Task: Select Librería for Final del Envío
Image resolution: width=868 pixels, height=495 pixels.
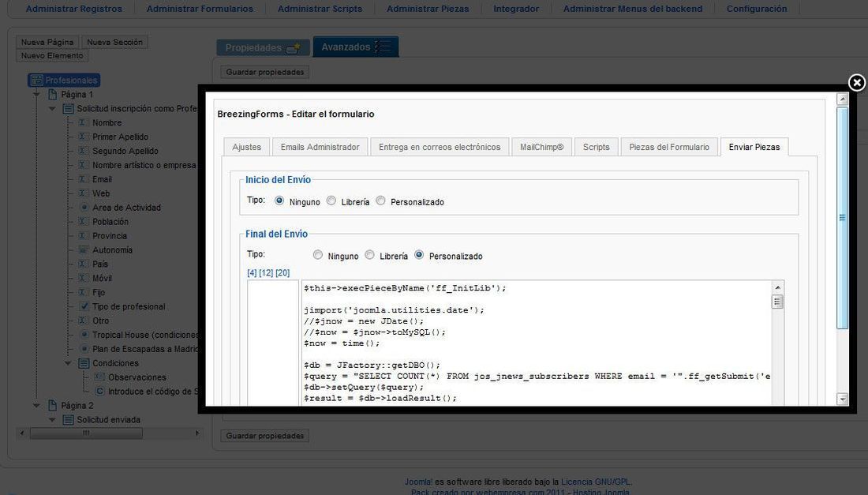Action: tap(369, 255)
